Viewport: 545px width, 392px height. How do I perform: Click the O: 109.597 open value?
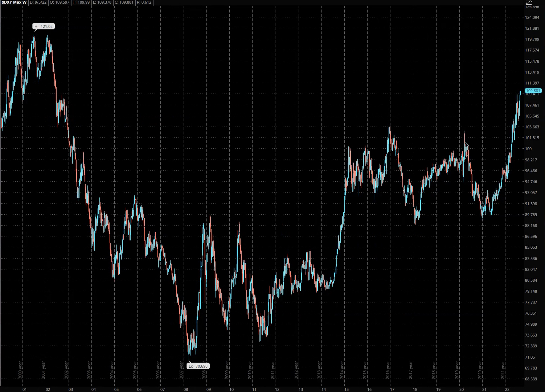pyautogui.click(x=60, y=3)
